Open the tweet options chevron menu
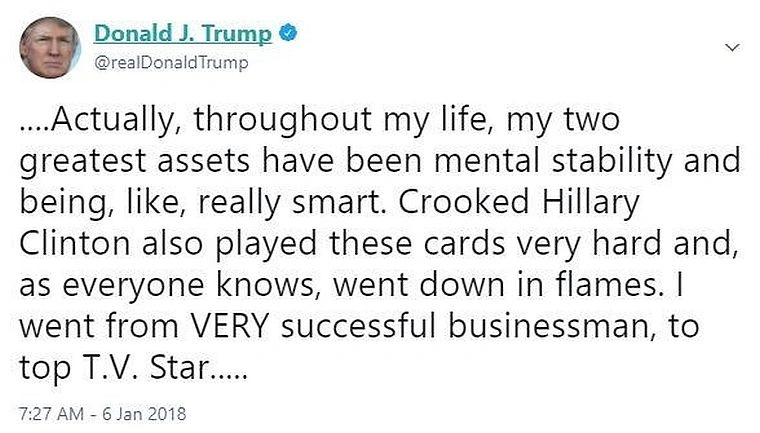Viewport: 760px width, 433px height. 732,47
